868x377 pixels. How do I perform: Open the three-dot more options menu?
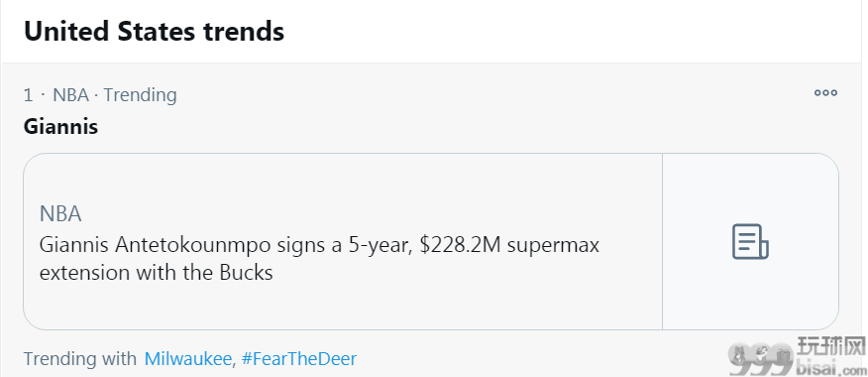click(x=825, y=93)
